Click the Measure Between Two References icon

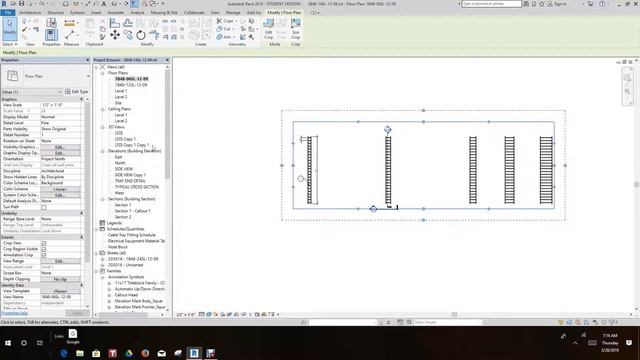pyautogui.click(x=70, y=35)
